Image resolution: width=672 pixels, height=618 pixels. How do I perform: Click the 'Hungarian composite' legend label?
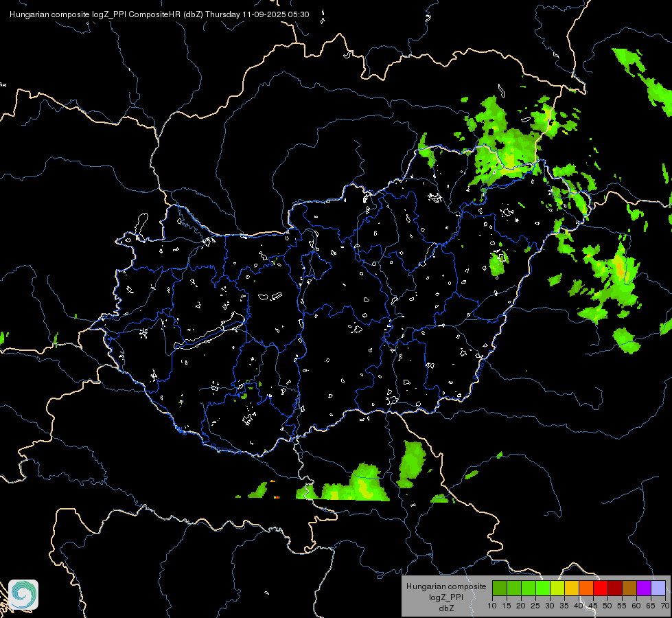446,586
